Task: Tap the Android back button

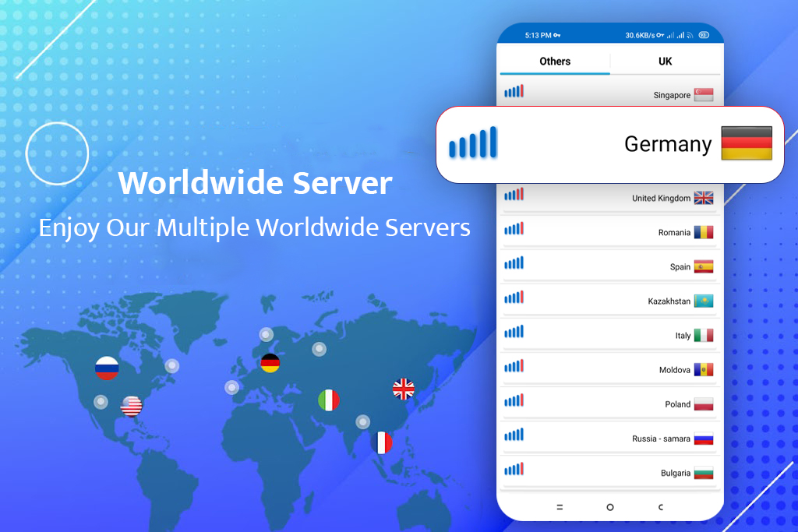Action: pyautogui.click(x=661, y=507)
